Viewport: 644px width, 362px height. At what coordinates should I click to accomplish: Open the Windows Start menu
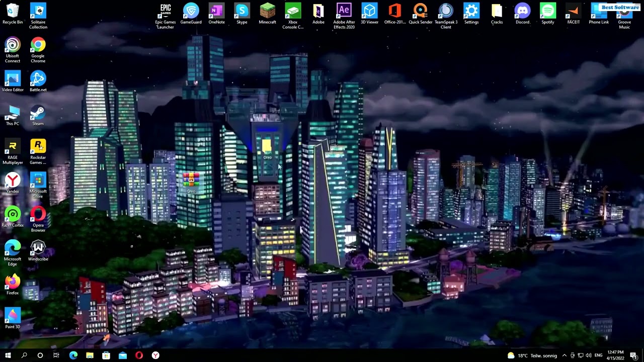tap(8, 355)
